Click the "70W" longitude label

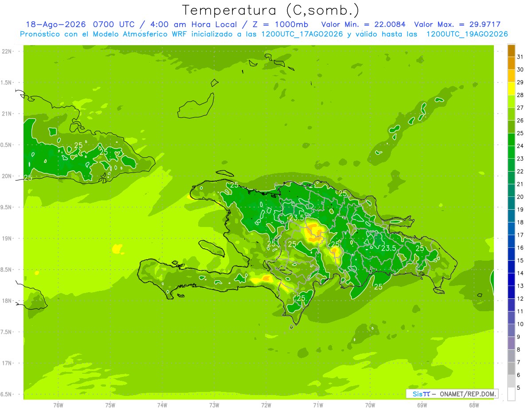(370, 405)
